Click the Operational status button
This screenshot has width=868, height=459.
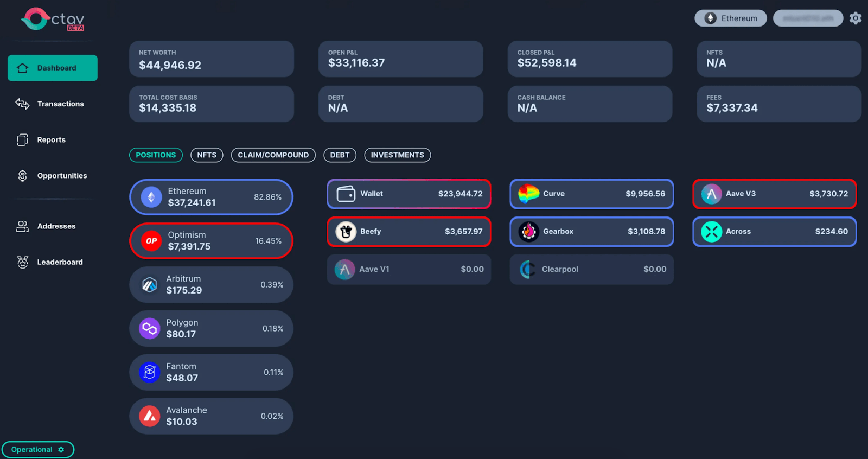click(x=38, y=450)
